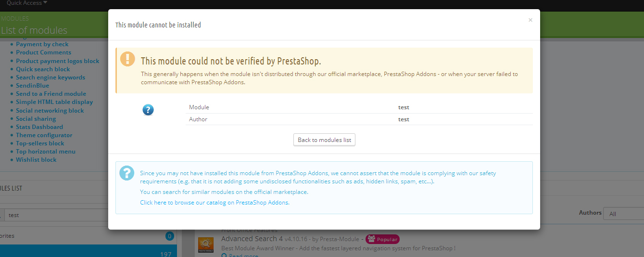Click the Advanced Search 4 module logo
644x257 pixels.
pyautogui.click(x=206, y=245)
